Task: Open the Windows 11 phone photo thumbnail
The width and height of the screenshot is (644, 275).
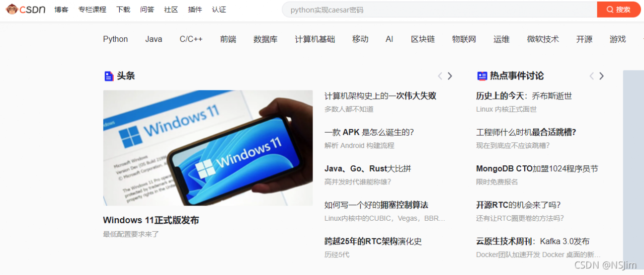Action: [x=208, y=148]
